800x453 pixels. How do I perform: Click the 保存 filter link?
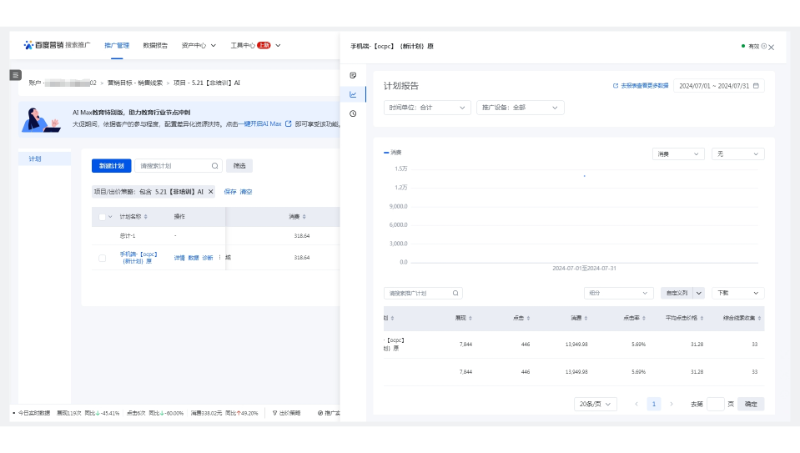(230, 192)
